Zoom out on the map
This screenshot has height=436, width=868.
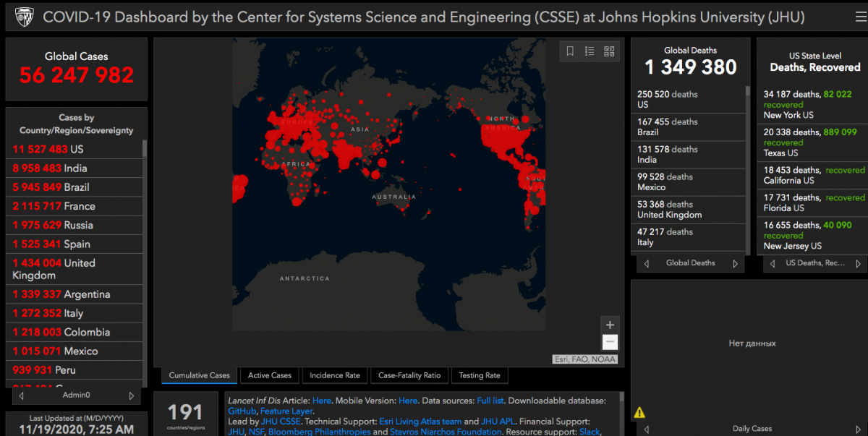tap(610, 343)
